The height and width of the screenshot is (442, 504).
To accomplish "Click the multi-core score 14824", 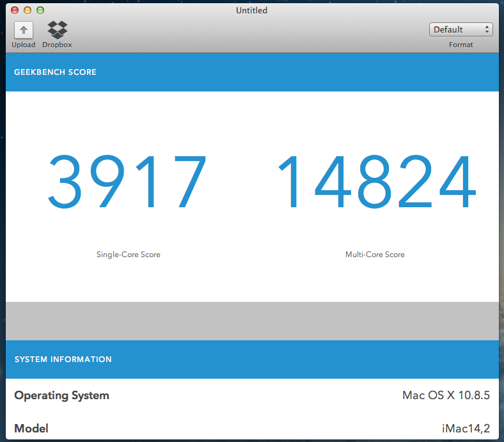I will point(377,182).
